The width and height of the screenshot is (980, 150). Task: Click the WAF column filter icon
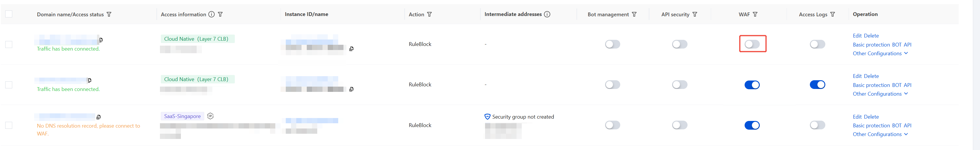pos(755,15)
